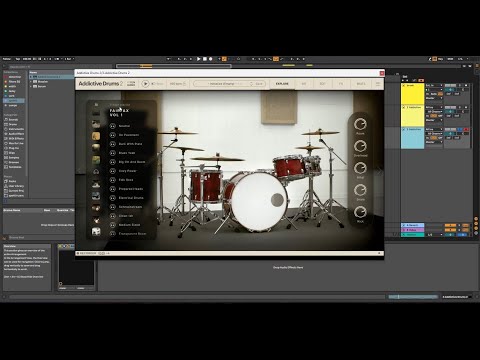Open the Master output dropdown on the yellow track

coord(434,98)
